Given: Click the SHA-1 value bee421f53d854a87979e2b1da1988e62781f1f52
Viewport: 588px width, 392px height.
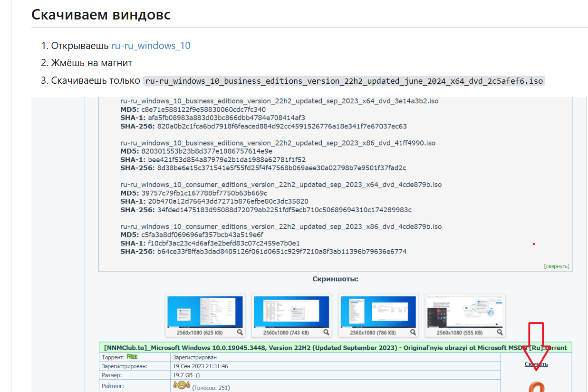Looking at the screenshot, I should 227,159.
